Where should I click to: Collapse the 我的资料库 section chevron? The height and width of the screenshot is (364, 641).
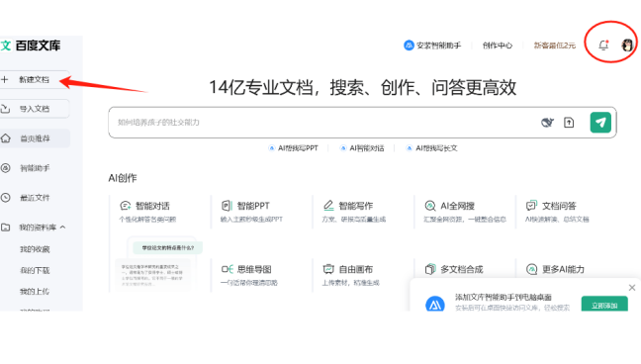(62, 227)
